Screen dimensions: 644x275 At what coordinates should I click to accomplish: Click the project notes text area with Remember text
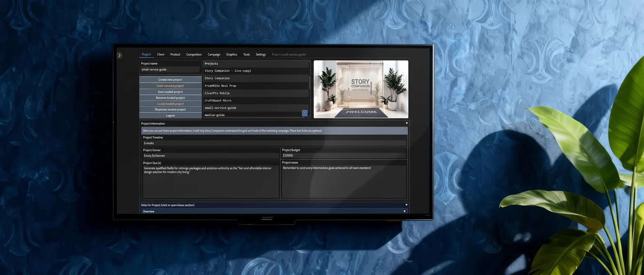tap(344, 182)
